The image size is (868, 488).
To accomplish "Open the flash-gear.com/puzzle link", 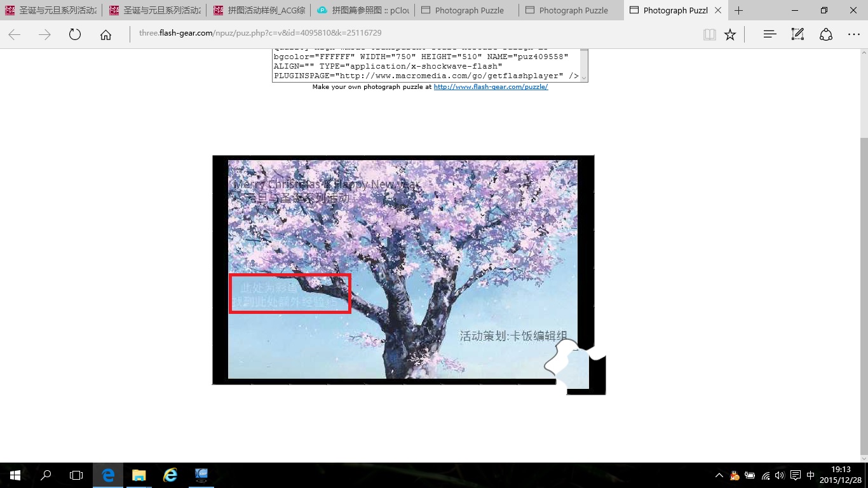I will pyautogui.click(x=491, y=87).
